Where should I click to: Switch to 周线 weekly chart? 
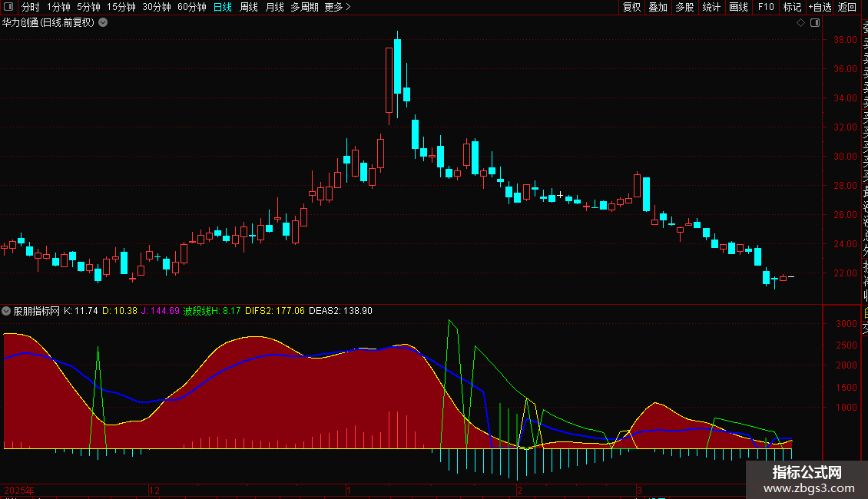(x=249, y=7)
